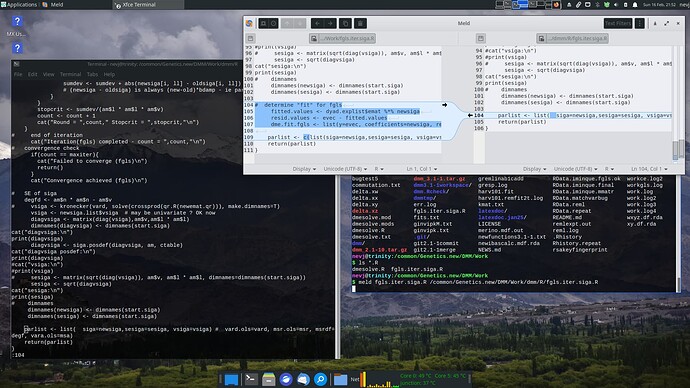Click the next change down arrow in Meld
This screenshot has width=690, height=388.
coord(300,23)
